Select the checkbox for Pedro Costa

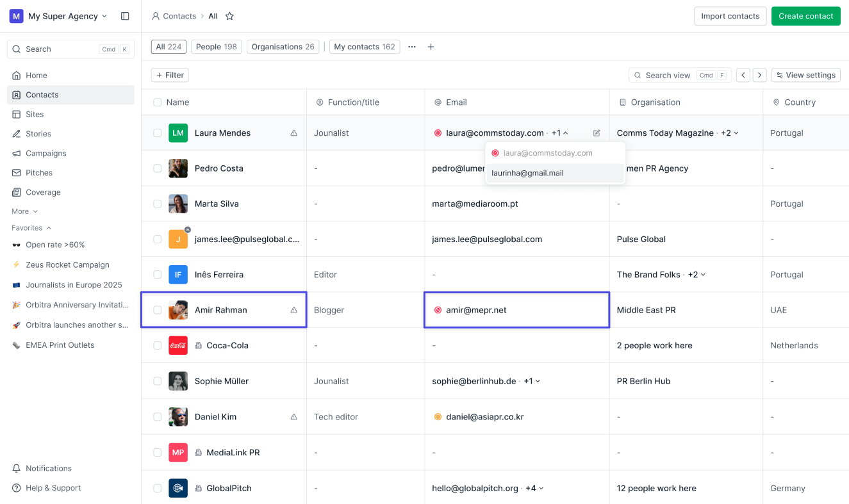pyautogui.click(x=158, y=168)
